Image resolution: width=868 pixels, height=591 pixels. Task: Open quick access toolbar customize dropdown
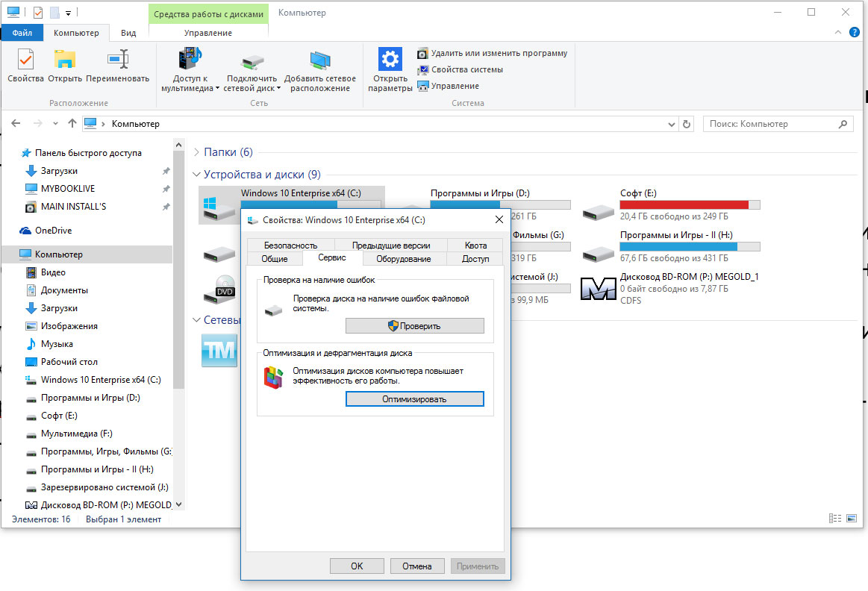68,13
